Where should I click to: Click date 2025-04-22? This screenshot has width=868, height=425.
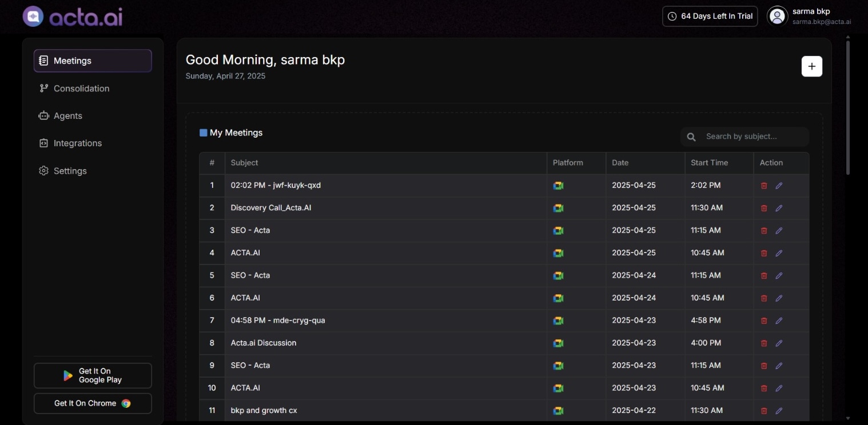[x=634, y=411]
